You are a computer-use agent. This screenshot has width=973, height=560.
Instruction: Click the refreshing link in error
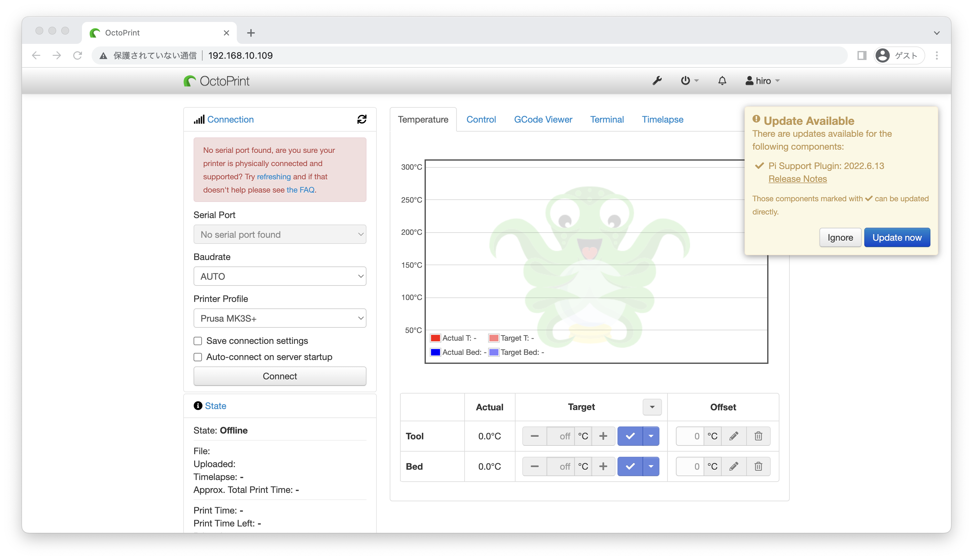click(274, 176)
